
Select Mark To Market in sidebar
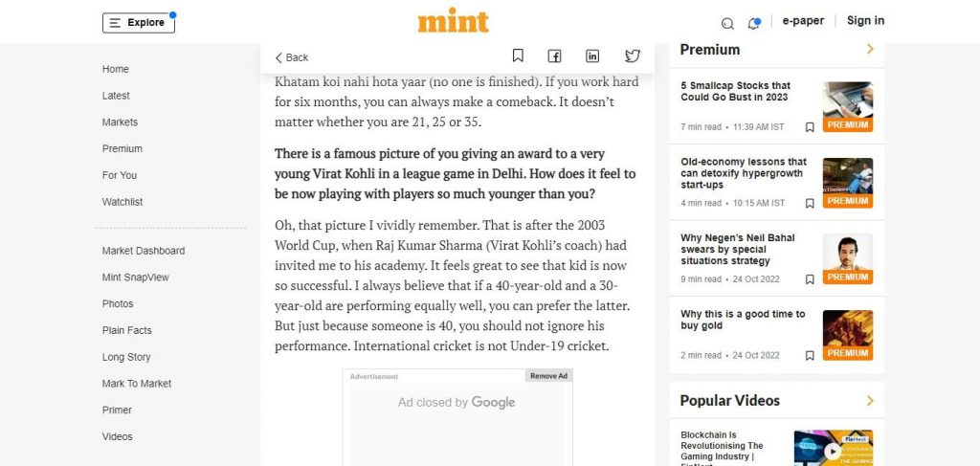coord(137,384)
